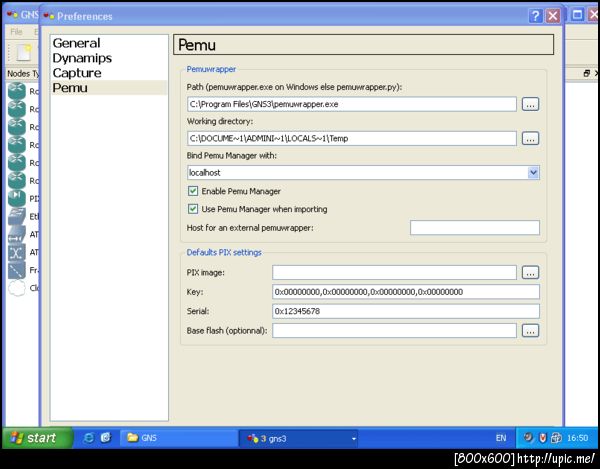600x469 pixels.
Task: Click the Host for an external pemuwrapper field
Action: coord(474,228)
